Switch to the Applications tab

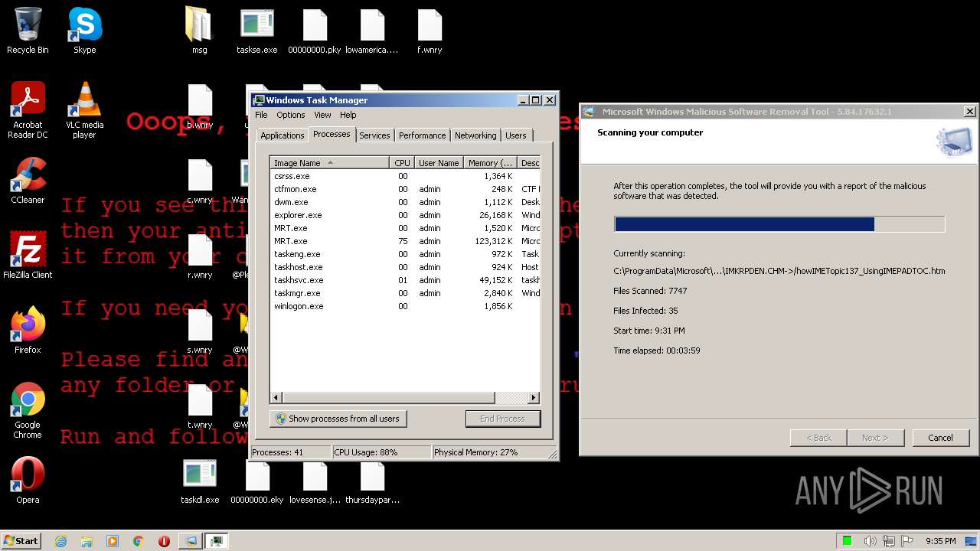click(x=283, y=135)
